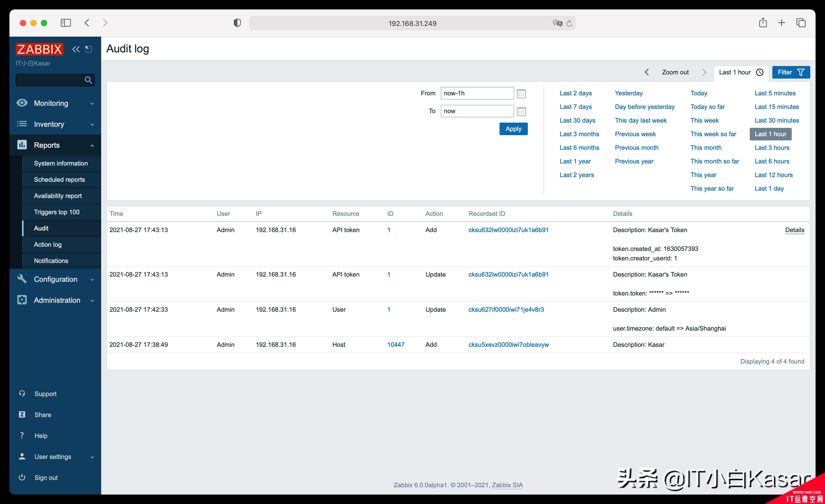This screenshot has width=825, height=504.
Task: Go to previous time period arrow
Action: click(647, 72)
